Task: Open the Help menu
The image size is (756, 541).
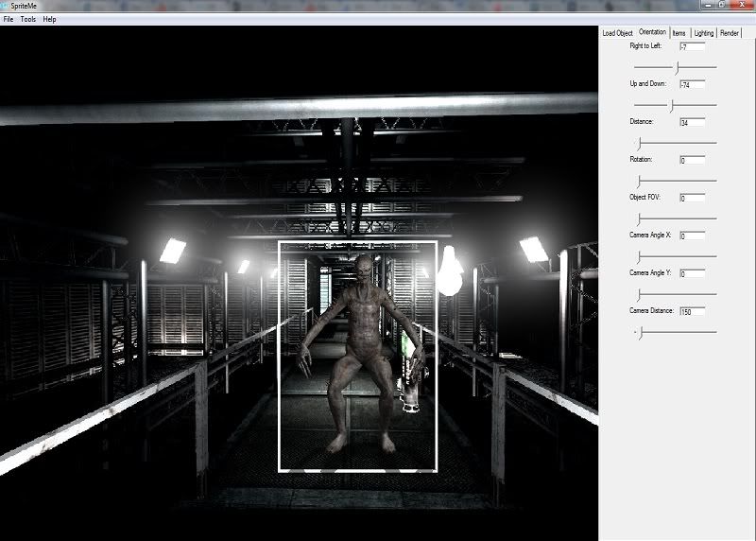Action: tap(49, 19)
